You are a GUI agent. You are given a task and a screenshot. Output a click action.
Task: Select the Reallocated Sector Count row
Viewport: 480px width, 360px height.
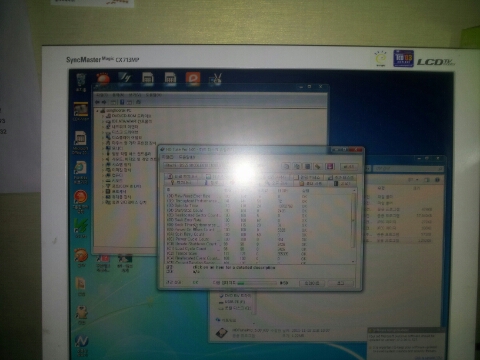[x=259, y=215]
